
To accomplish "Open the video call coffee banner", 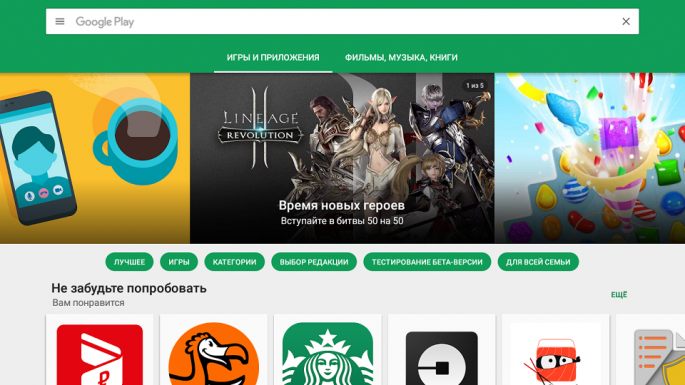I will click(x=95, y=158).
